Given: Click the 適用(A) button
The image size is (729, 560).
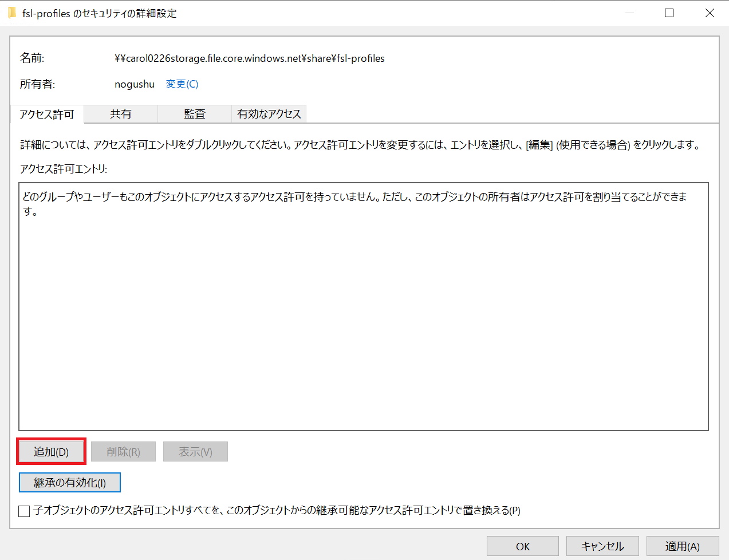Looking at the screenshot, I should 682,546.
